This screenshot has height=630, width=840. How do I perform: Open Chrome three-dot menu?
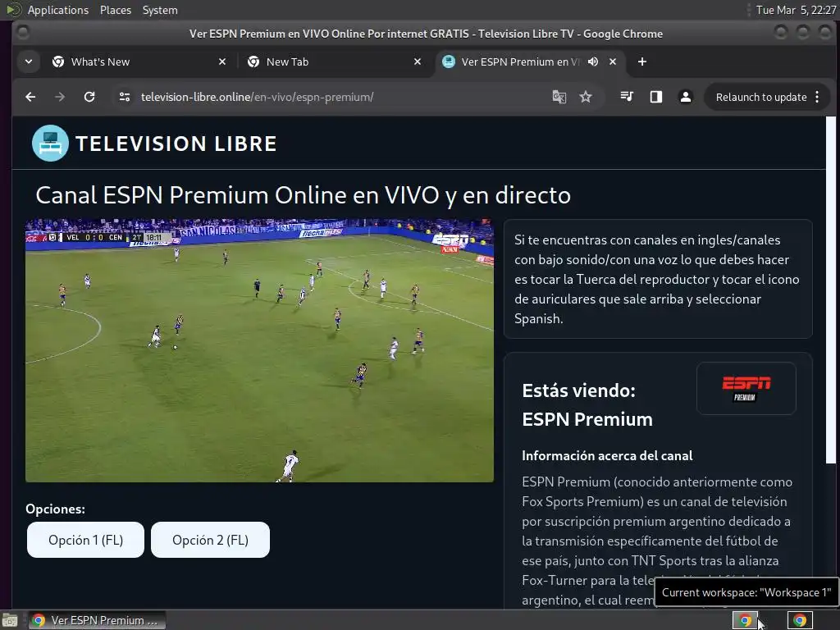click(x=817, y=97)
